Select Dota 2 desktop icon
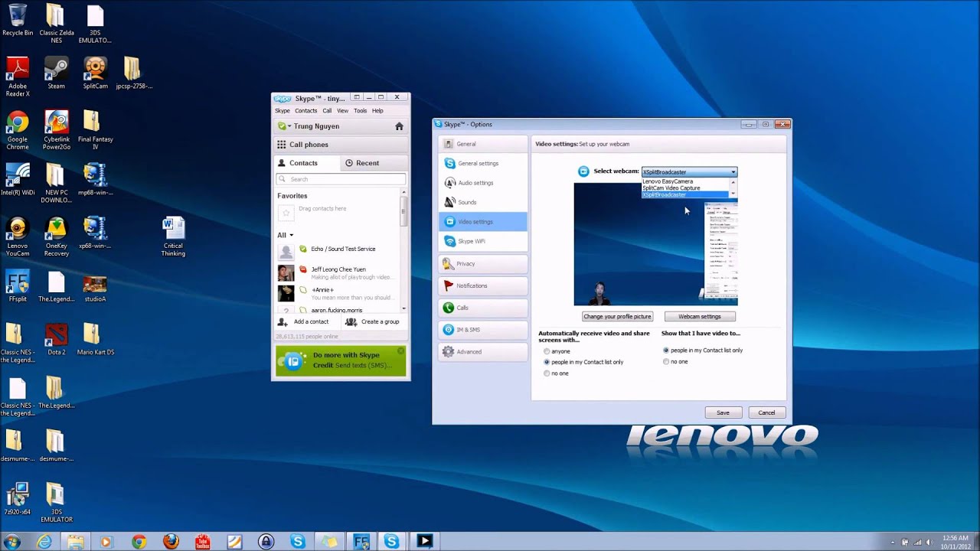This screenshot has height=551, width=980. click(56, 339)
